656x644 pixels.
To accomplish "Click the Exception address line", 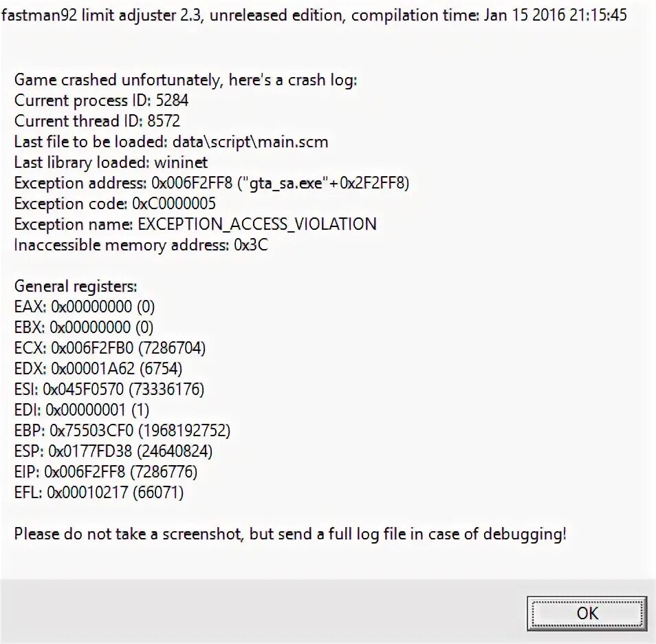I will [x=212, y=183].
